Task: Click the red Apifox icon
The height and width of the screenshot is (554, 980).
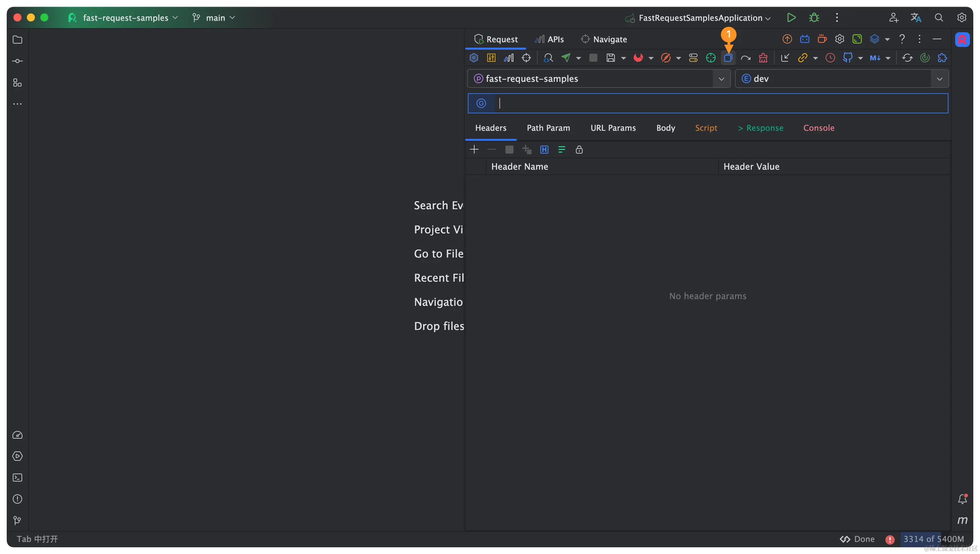Action: tap(638, 58)
